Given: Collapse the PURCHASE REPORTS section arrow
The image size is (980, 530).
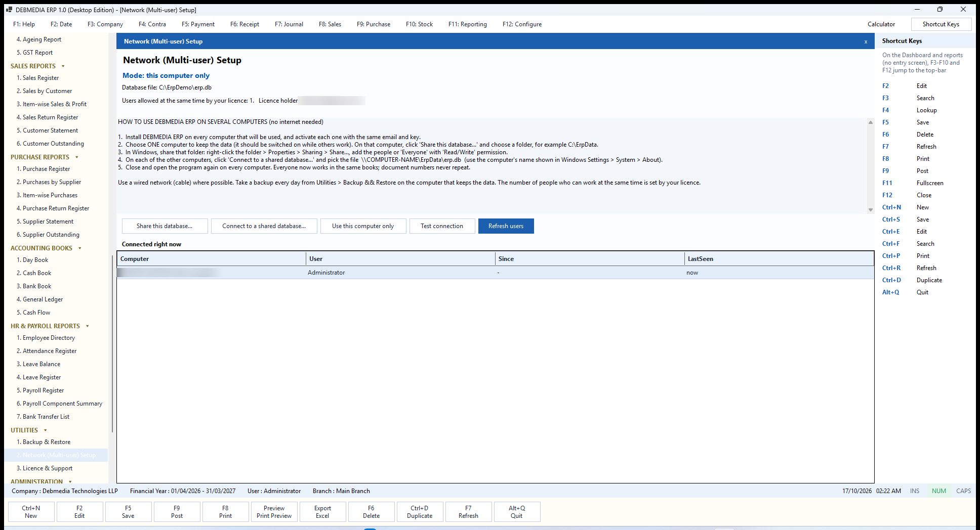Looking at the screenshot, I should point(77,157).
